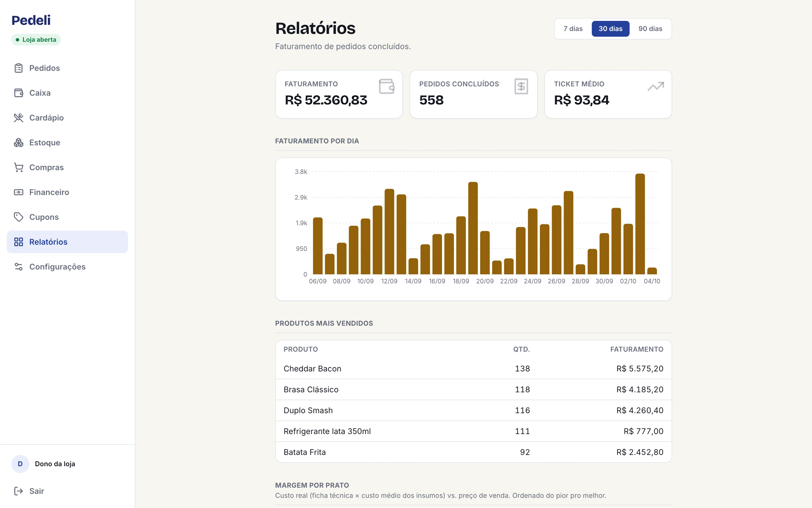Image resolution: width=812 pixels, height=508 pixels.
Task: Click the Relatórios grid icon
Action: click(x=18, y=242)
